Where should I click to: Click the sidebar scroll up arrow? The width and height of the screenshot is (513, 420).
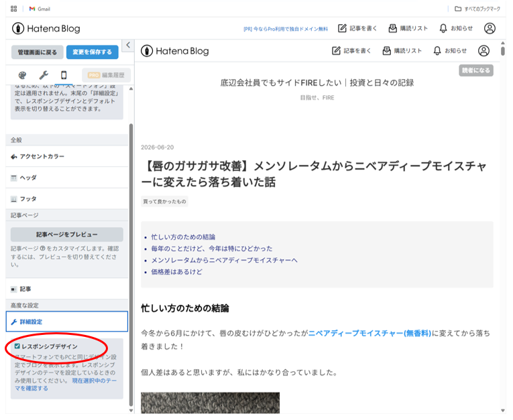coord(131,88)
